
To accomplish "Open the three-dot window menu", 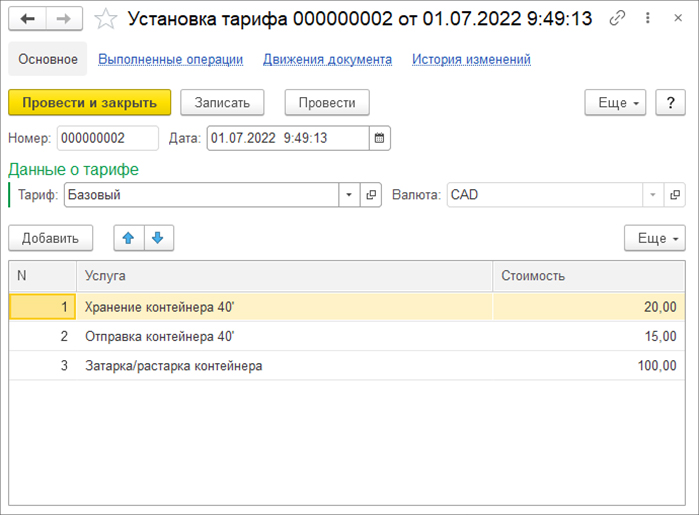I will (x=647, y=19).
